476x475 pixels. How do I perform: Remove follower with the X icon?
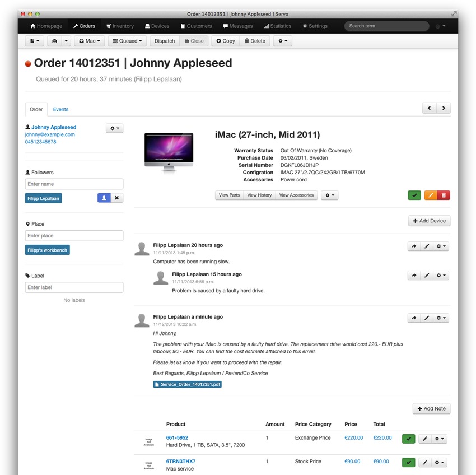click(117, 198)
